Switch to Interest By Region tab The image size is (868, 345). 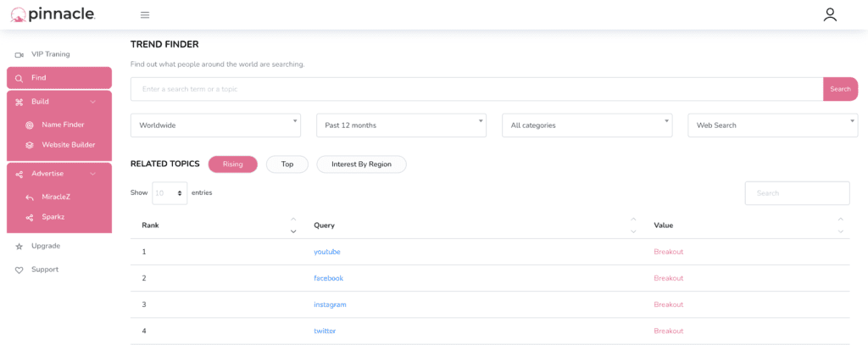(361, 164)
